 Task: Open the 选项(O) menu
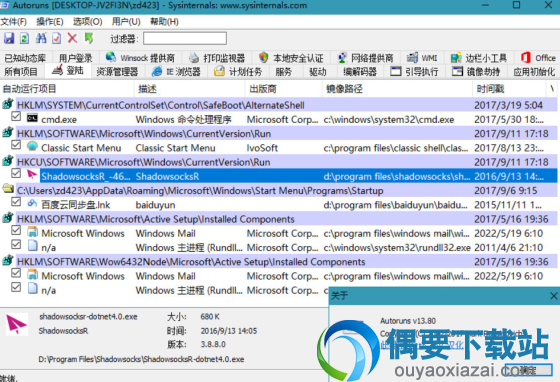[x=88, y=22]
